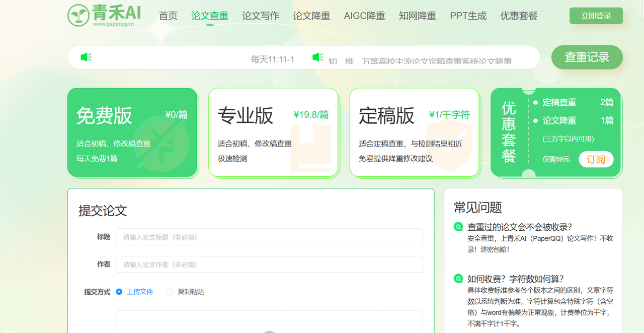Click the 订阅 button in the package card
The width and height of the screenshot is (644, 333).
pyautogui.click(x=596, y=159)
